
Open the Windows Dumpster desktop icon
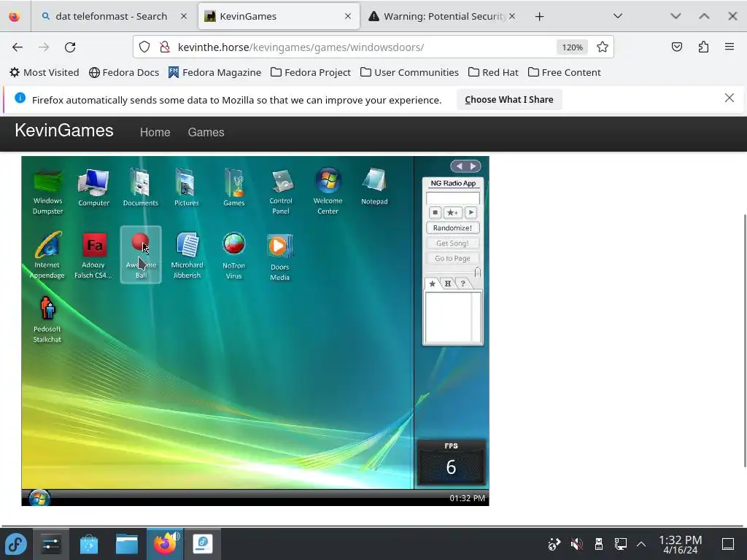47,192
